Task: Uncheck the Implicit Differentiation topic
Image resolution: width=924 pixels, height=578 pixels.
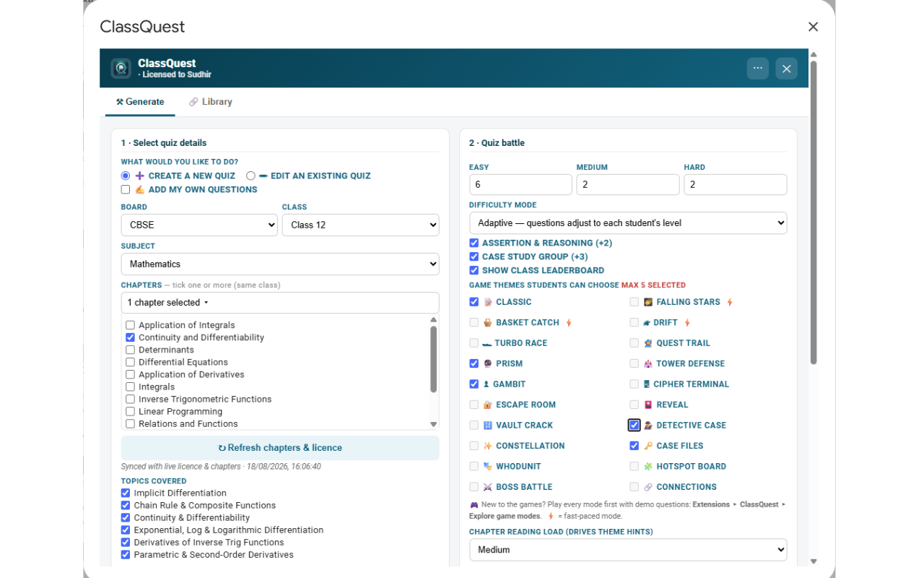Action: coord(126,493)
